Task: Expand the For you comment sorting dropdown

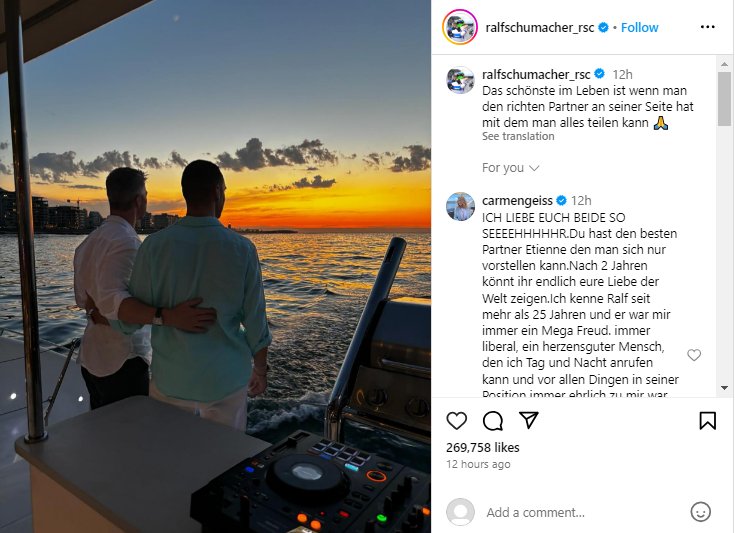Action: (510, 168)
